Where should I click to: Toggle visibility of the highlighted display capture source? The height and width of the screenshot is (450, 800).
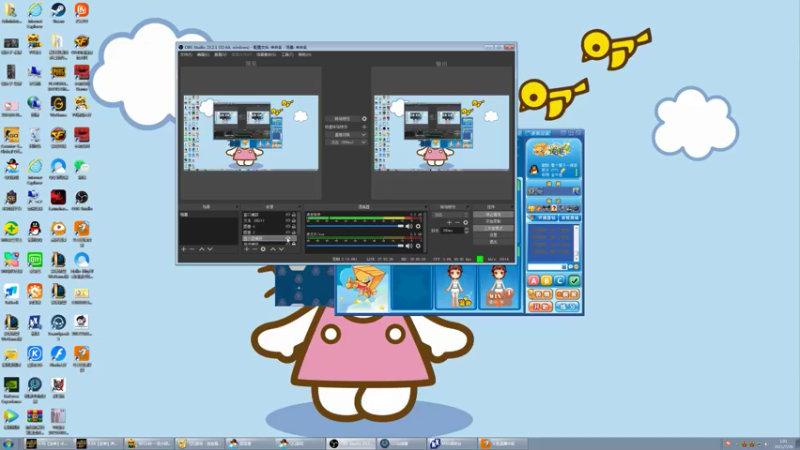288,238
